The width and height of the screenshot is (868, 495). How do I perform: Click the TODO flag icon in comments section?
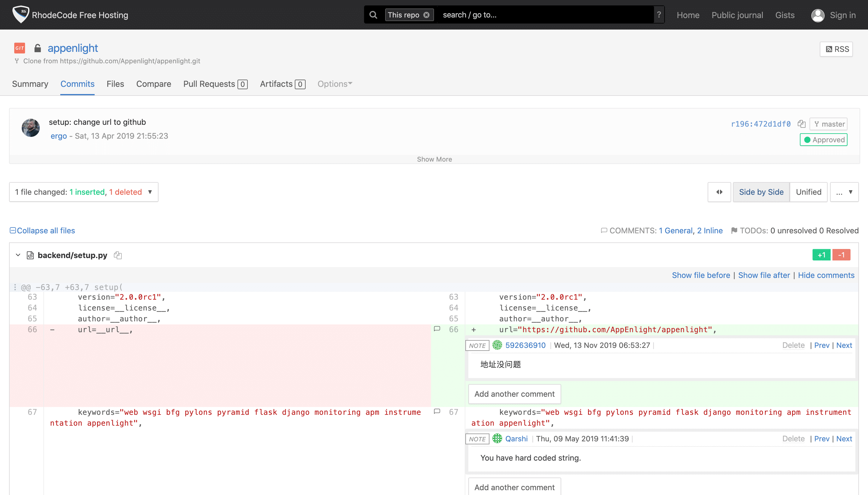[732, 231]
